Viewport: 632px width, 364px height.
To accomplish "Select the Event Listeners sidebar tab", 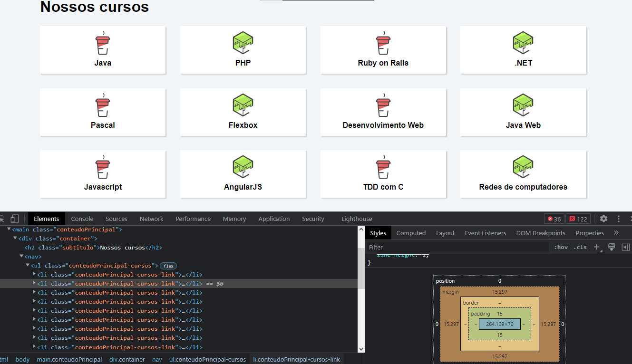I will pyautogui.click(x=486, y=233).
